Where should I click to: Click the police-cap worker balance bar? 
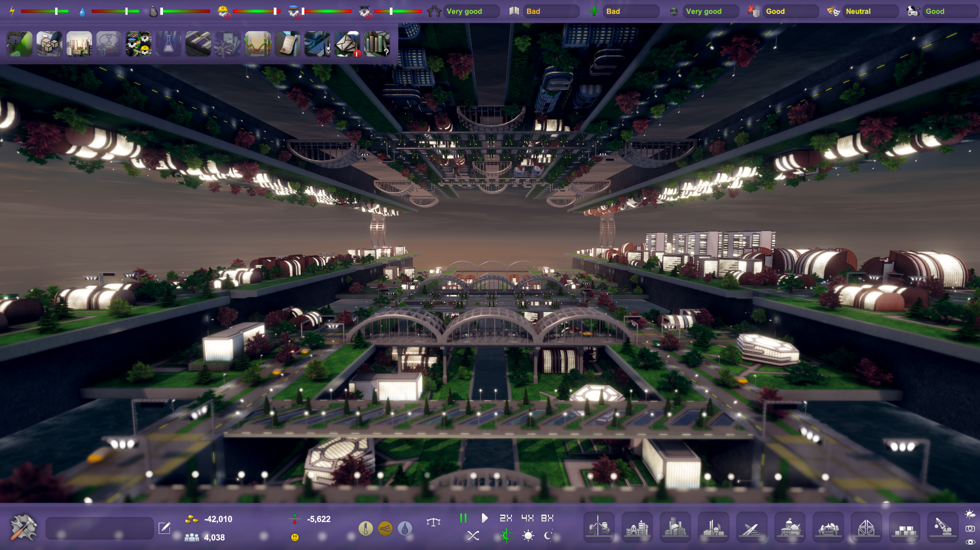(x=326, y=11)
